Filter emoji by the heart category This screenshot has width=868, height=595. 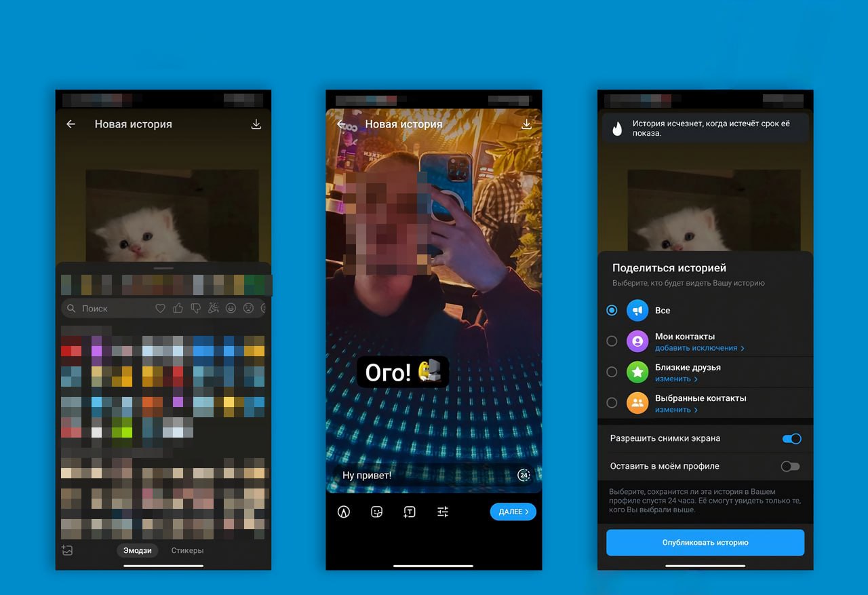160,308
